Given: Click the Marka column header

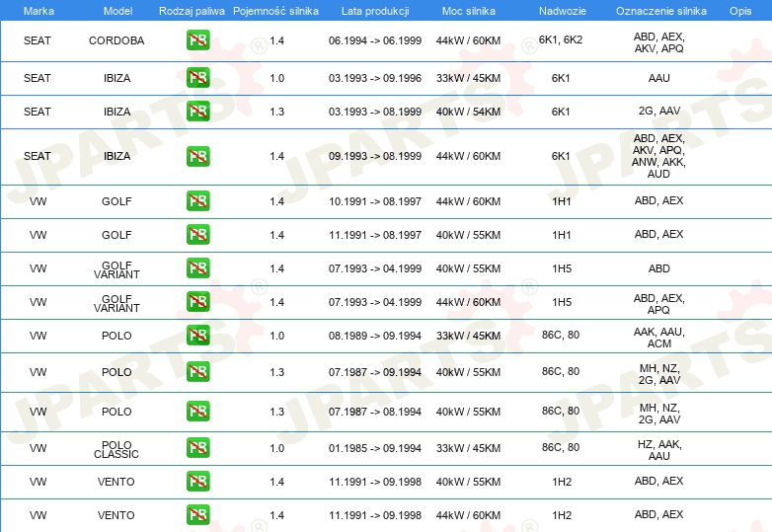Looking at the screenshot, I should pyautogui.click(x=39, y=11).
